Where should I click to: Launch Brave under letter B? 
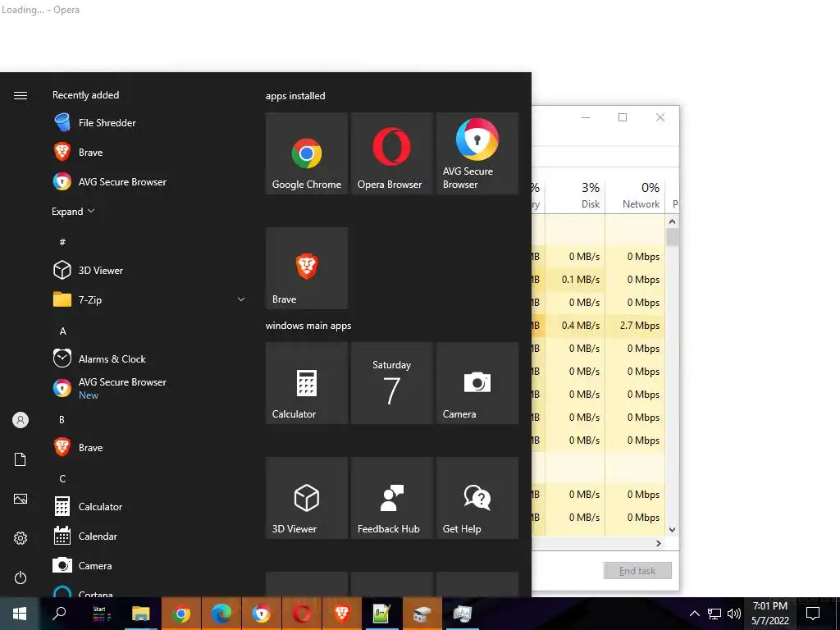point(149,447)
